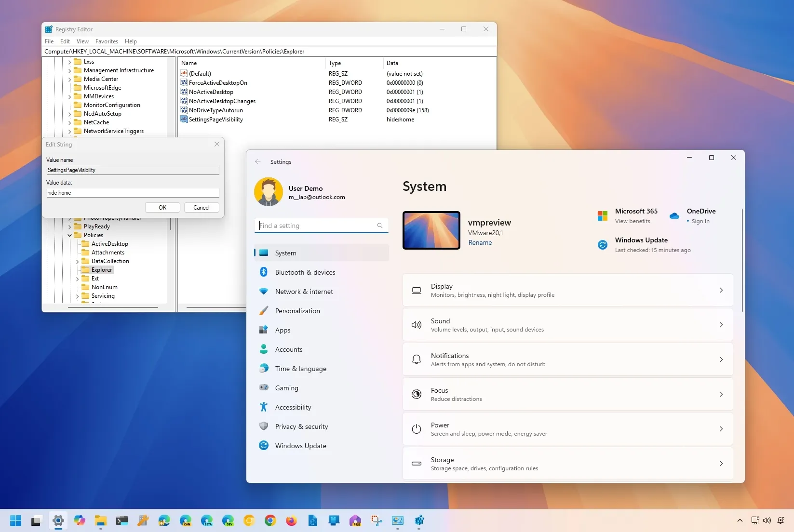Select the Gaming category icon
Image resolution: width=794 pixels, height=532 pixels.
point(264,388)
